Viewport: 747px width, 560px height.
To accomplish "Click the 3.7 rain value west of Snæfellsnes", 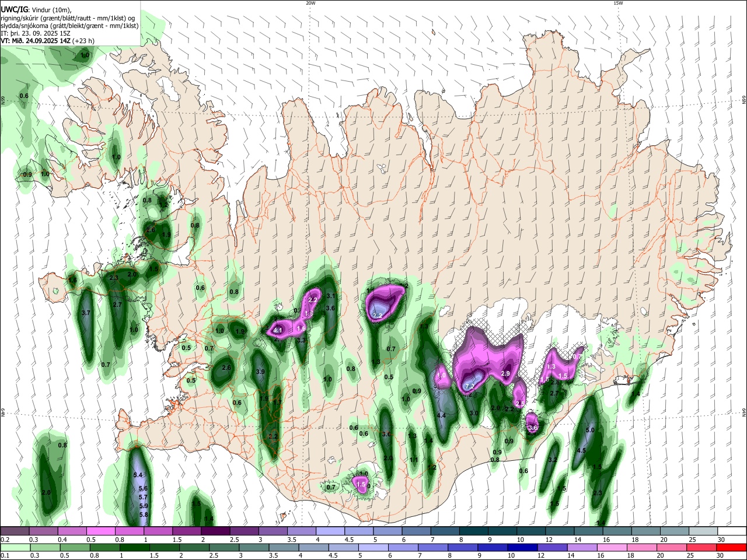I will coord(86,313).
